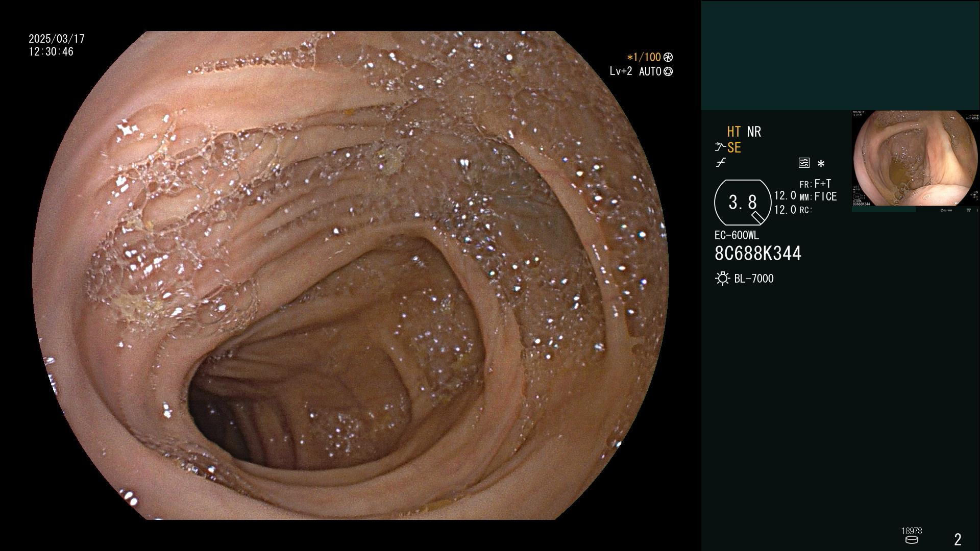Click the RC: label
Screen dimensions: 980x551
point(805,210)
